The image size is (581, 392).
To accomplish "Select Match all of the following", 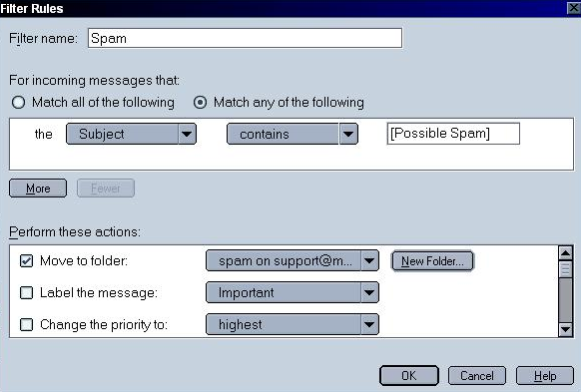I will (x=18, y=102).
